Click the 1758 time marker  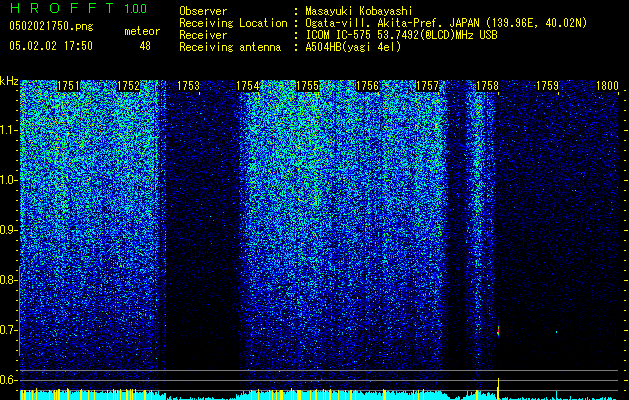click(x=487, y=86)
